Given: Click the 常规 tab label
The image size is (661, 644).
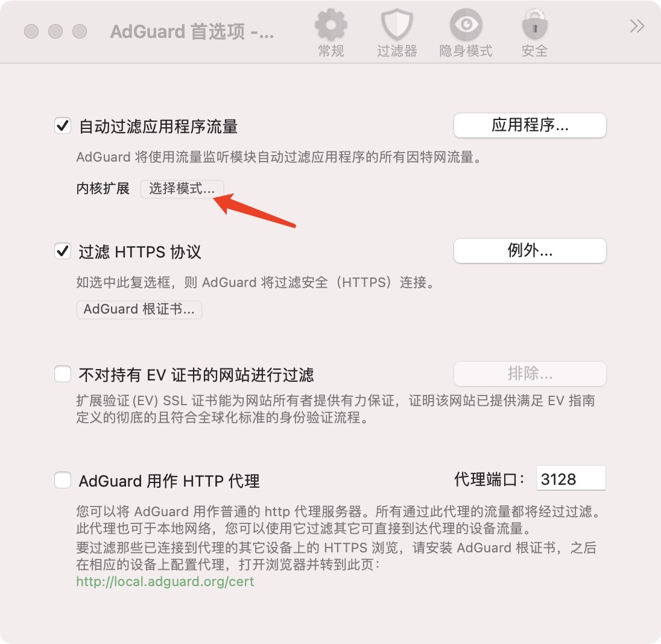Looking at the screenshot, I should pos(331,51).
